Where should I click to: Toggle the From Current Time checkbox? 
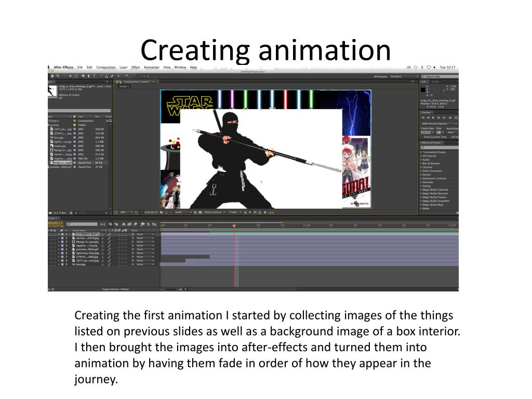pos(422,137)
